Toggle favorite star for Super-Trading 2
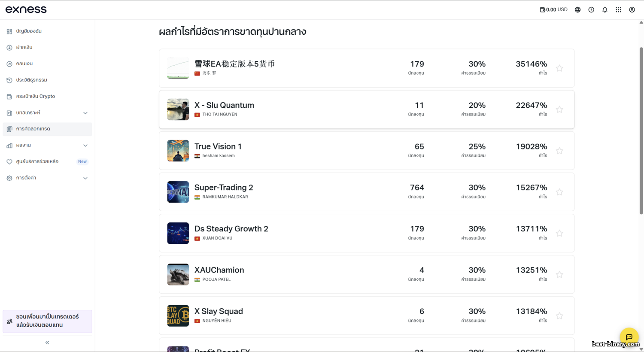 pos(559,192)
